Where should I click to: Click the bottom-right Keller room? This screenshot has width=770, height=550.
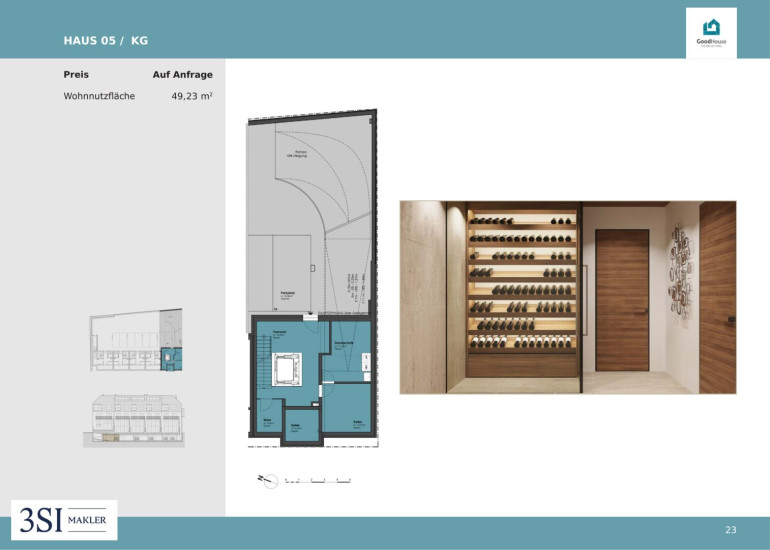(x=347, y=408)
